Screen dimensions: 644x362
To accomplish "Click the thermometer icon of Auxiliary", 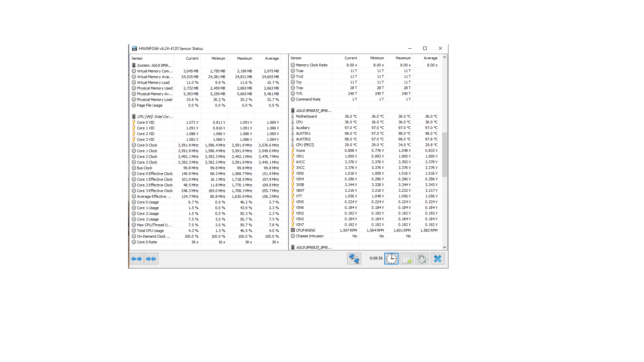I will click(293, 128).
